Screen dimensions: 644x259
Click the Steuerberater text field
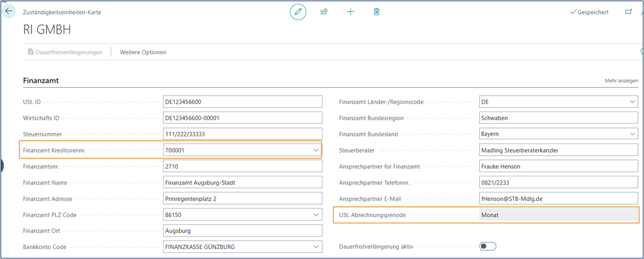point(558,150)
